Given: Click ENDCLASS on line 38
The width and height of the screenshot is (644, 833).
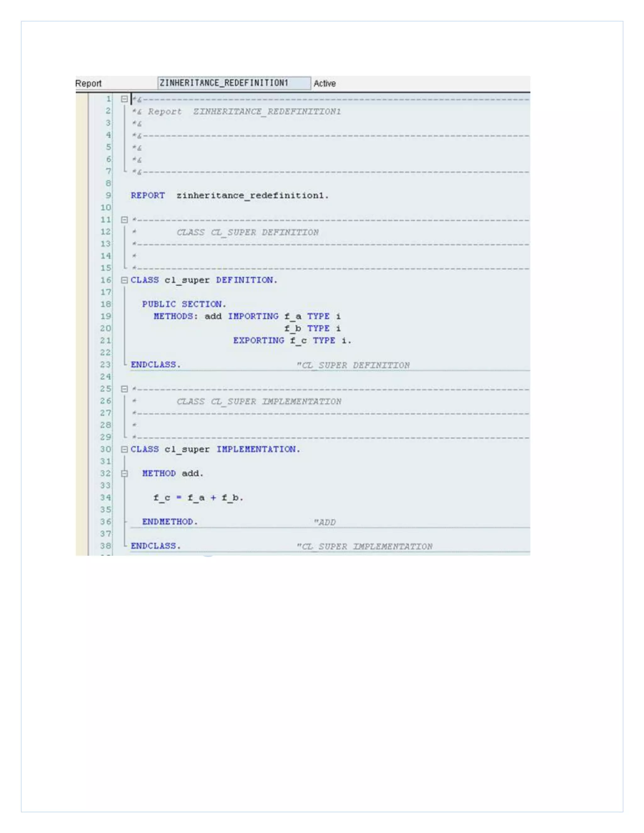Looking at the screenshot, I should (156, 546).
